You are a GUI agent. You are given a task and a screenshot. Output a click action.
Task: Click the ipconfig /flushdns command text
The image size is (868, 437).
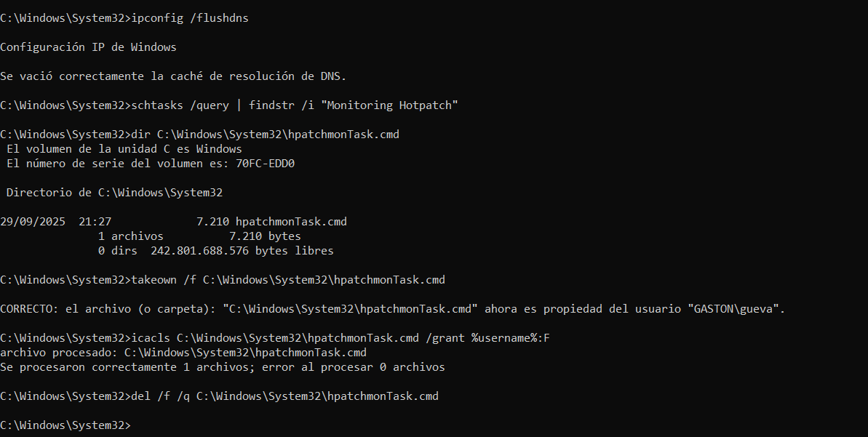pos(189,18)
